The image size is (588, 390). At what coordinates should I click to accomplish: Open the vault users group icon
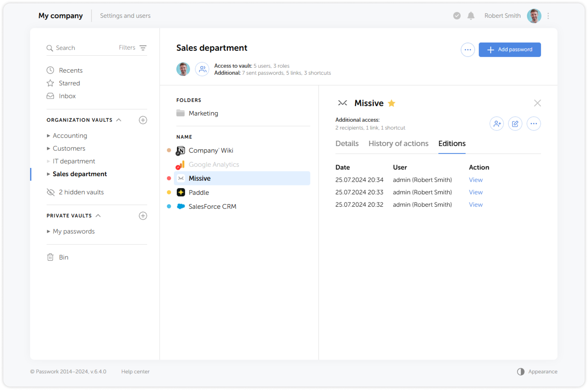202,69
